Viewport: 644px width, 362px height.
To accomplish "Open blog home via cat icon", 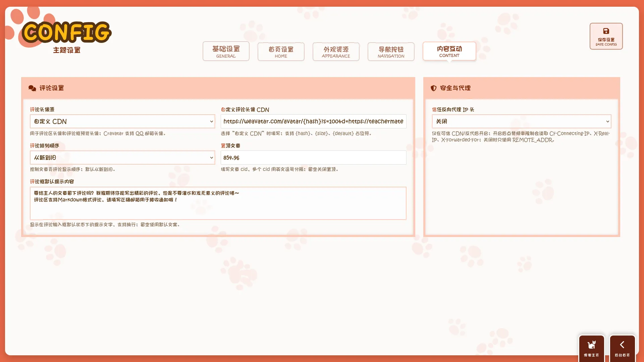I will pyautogui.click(x=591, y=348).
